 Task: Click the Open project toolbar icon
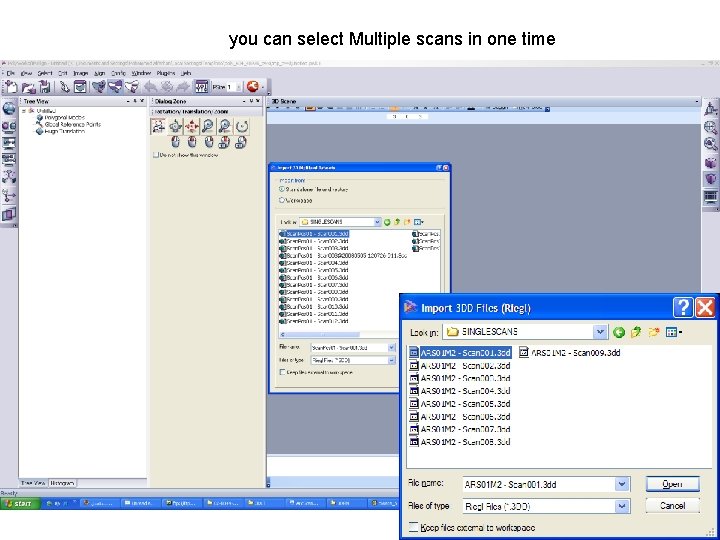[x=28, y=86]
